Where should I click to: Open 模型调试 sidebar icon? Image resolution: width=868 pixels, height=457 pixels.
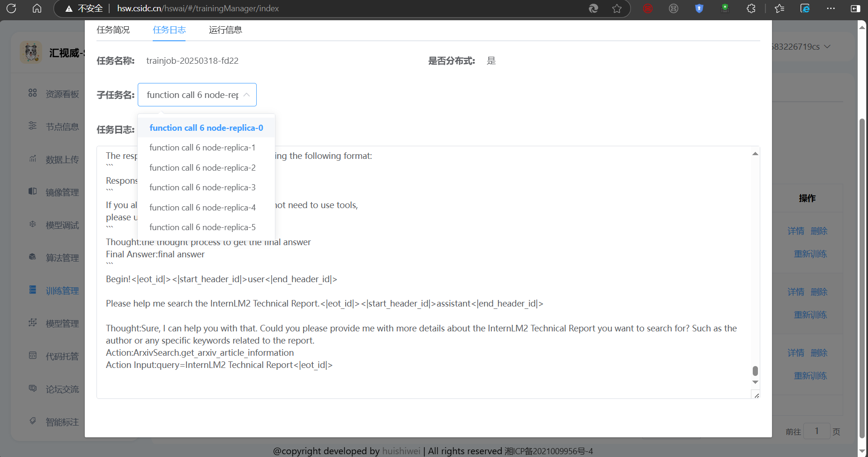point(32,224)
